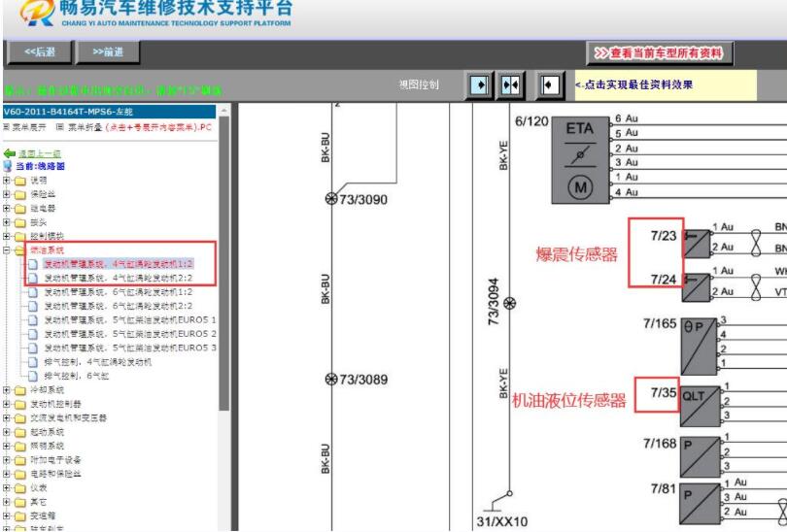Click the 查看当前车型所有资料 button

660,53
